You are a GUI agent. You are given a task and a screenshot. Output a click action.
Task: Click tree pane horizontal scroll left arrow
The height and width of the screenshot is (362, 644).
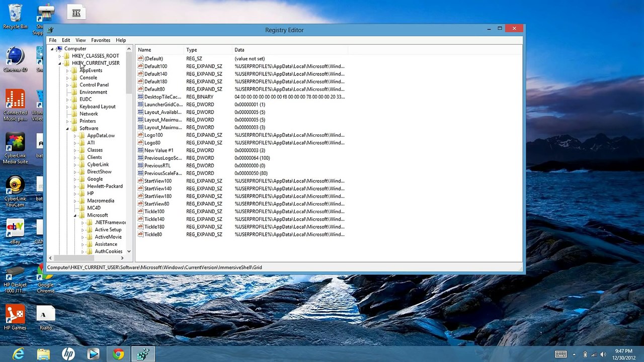point(50,258)
